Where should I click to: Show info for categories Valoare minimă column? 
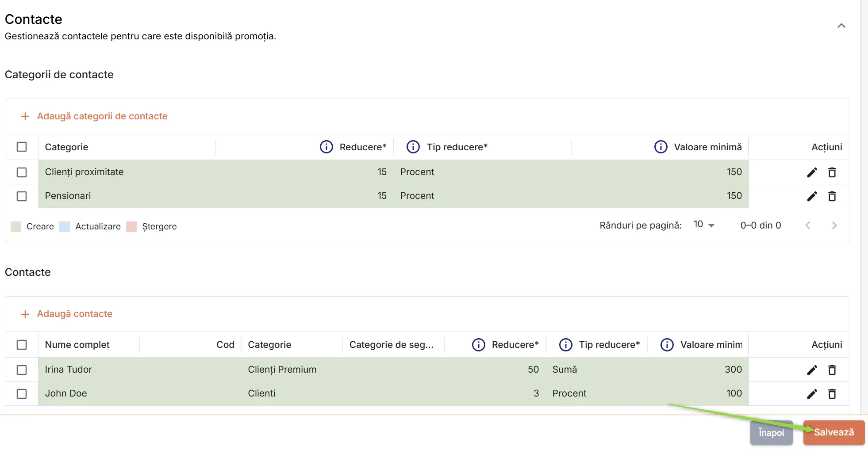click(661, 147)
